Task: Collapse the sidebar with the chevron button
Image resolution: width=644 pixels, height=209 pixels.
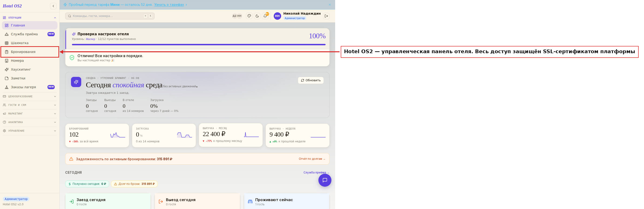Action: (x=53, y=6)
